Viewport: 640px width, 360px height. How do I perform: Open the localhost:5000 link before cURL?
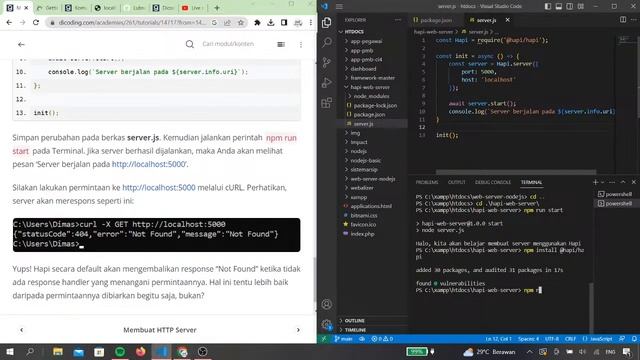tap(159, 187)
